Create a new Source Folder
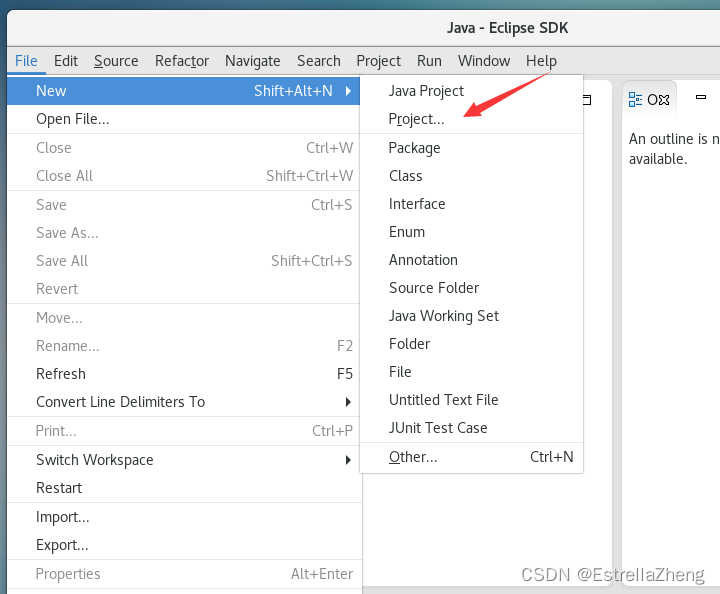 tap(472, 288)
